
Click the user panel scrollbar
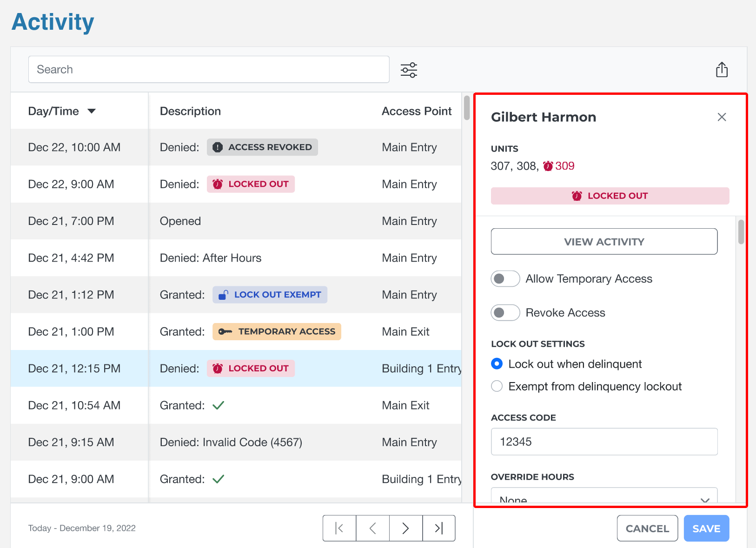(741, 231)
